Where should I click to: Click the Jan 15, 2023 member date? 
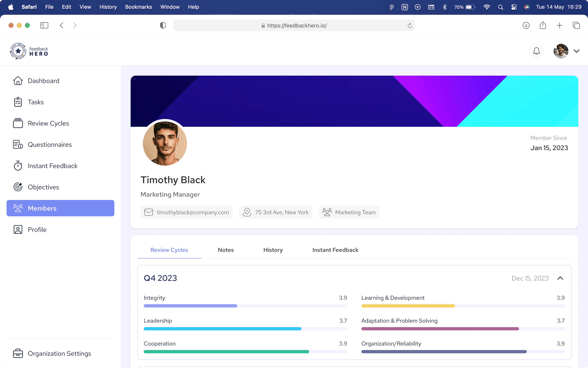pos(549,148)
